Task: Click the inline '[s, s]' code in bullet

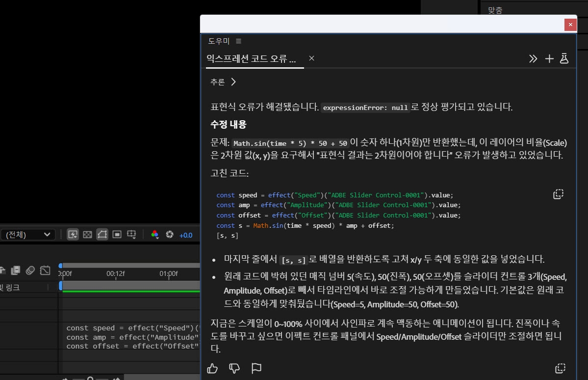Action: coord(294,260)
